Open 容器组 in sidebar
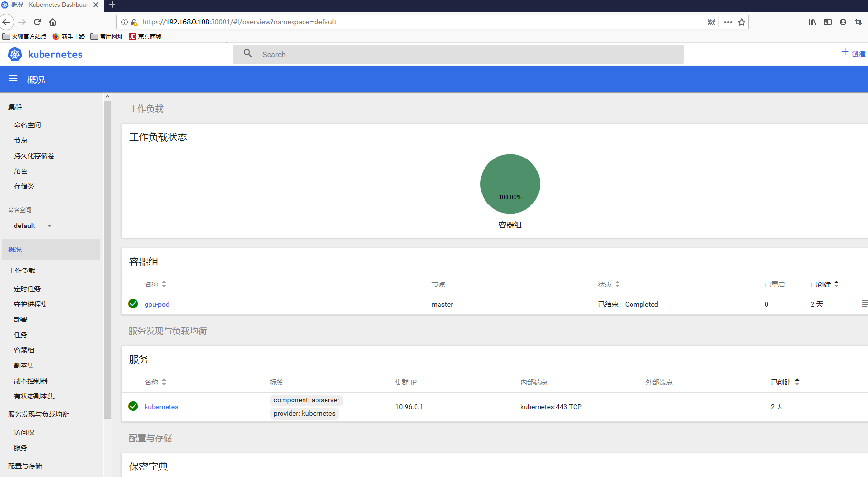868x477 pixels. pyautogui.click(x=24, y=350)
